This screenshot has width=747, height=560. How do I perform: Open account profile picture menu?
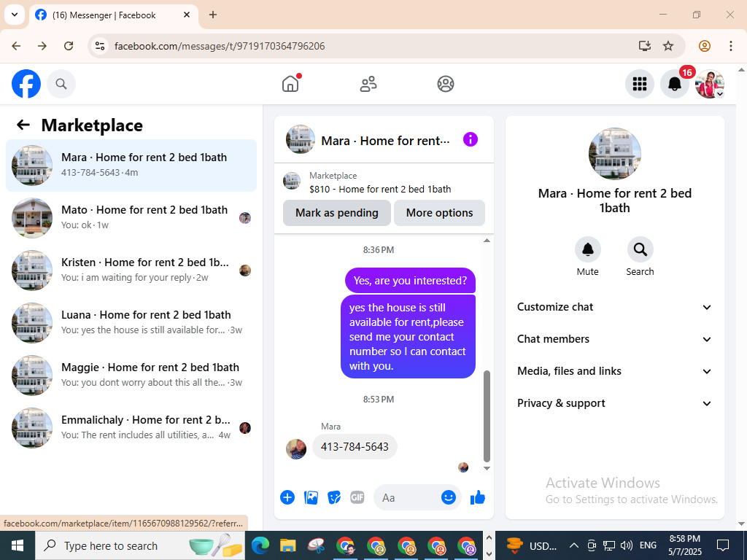[710, 84]
